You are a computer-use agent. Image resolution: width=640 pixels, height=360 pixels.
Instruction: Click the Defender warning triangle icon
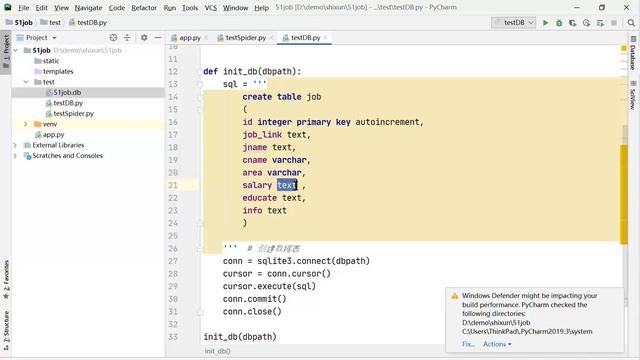tap(455, 296)
